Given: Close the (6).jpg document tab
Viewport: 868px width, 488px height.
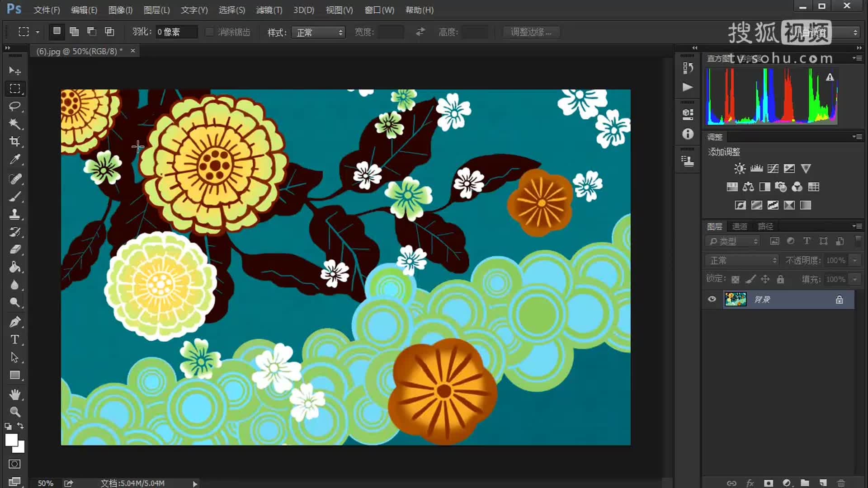Looking at the screenshot, I should (x=133, y=51).
